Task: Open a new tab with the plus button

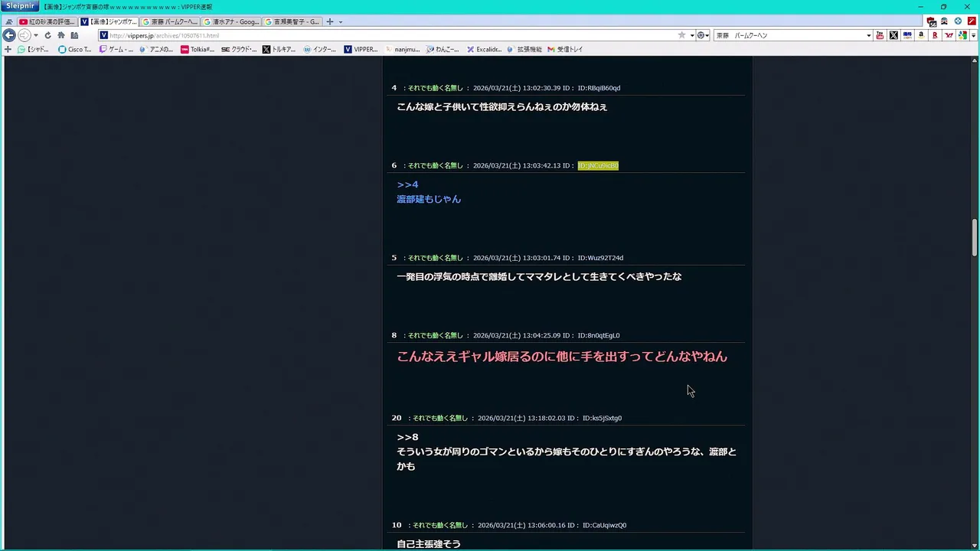Action: (x=330, y=21)
